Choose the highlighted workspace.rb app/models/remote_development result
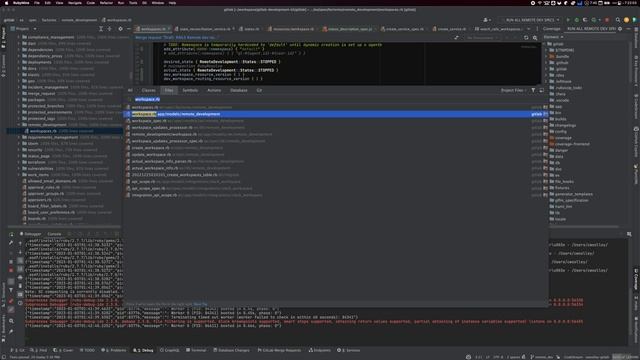The width and height of the screenshot is (640, 360). coord(336,114)
